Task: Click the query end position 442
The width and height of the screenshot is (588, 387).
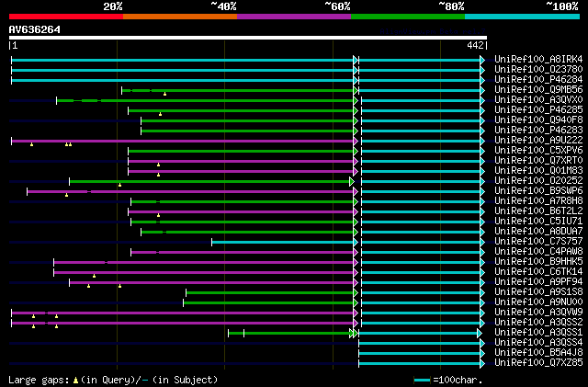Action: pos(475,45)
